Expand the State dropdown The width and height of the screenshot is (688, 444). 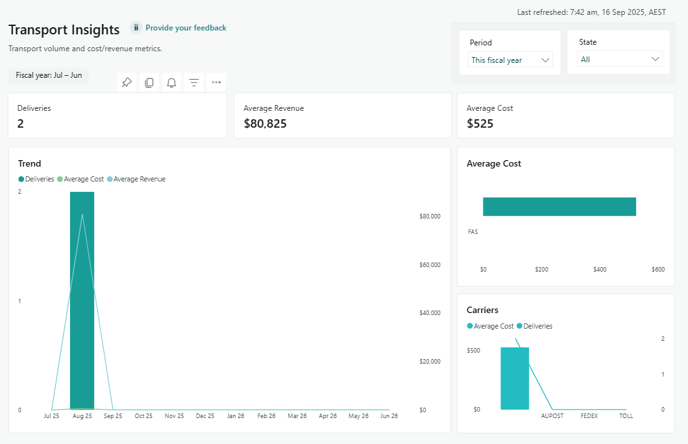(x=620, y=60)
